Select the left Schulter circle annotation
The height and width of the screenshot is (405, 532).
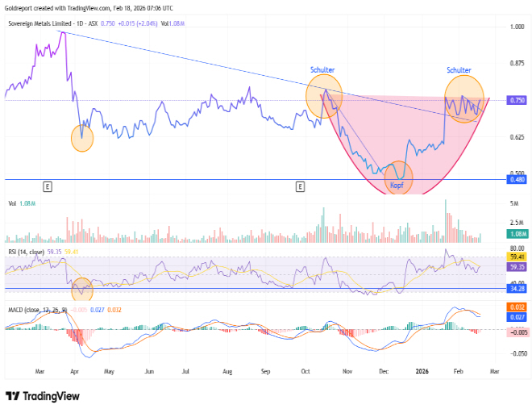point(324,96)
